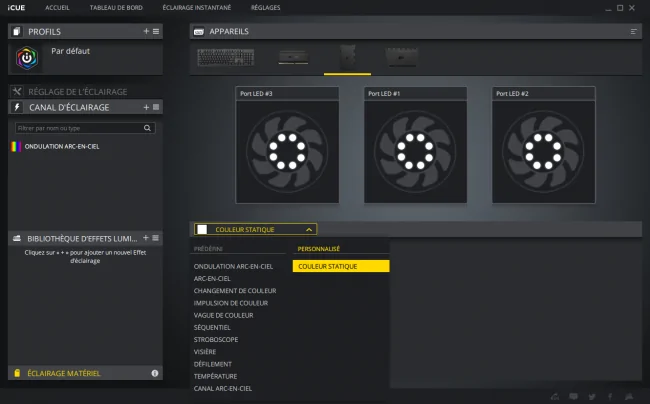
Task: Click the iCUE logo
Action: click(17, 7)
